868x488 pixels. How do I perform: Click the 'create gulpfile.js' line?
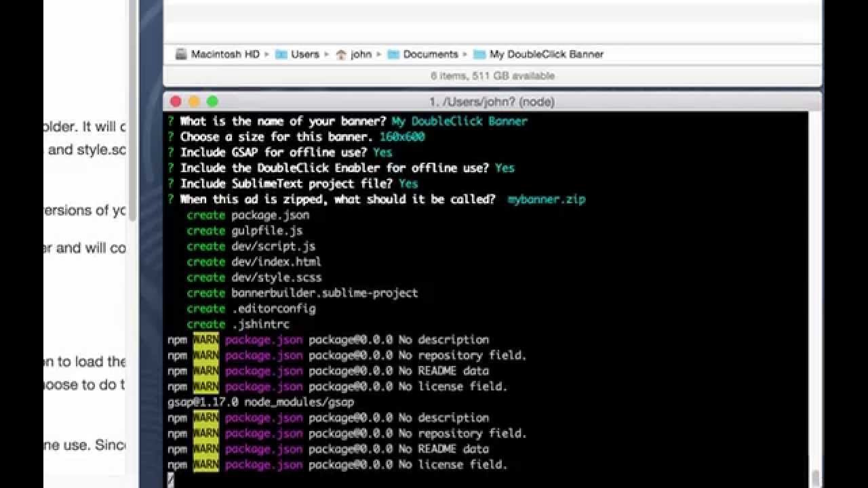pyautogui.click(x=245, y=230)
